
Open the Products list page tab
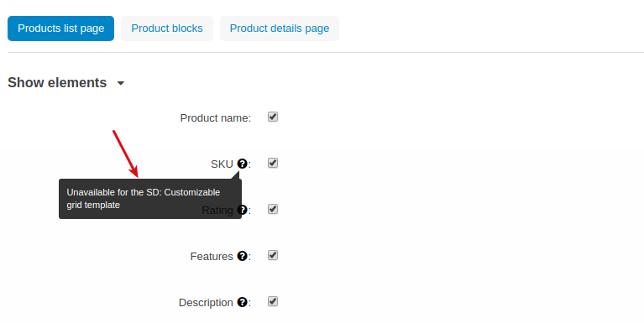tap(60, 29)
